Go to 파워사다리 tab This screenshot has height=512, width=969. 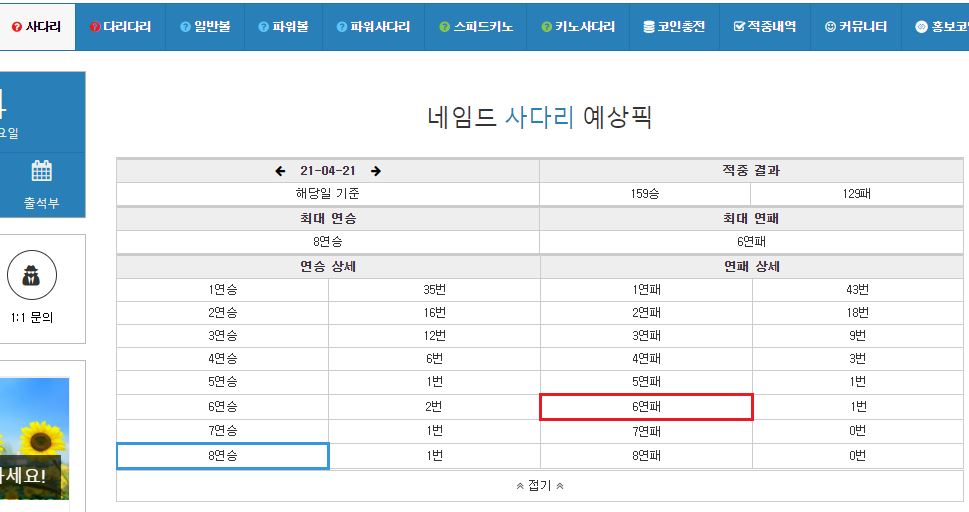[x=373, y=27]
